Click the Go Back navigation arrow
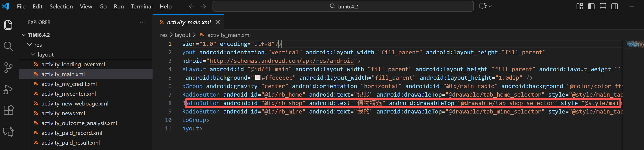644x150 pixels. 192,6
